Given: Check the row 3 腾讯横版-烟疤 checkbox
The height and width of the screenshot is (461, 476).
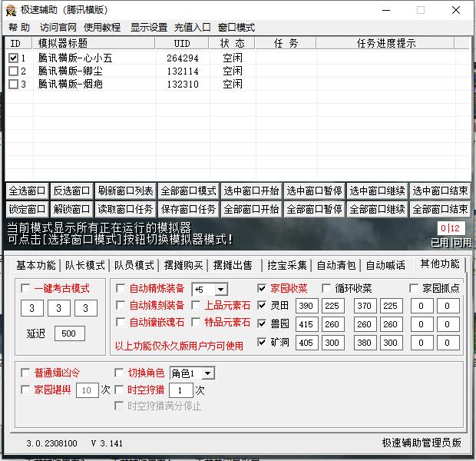Looking at the screenshot, I should pos(13,85).
